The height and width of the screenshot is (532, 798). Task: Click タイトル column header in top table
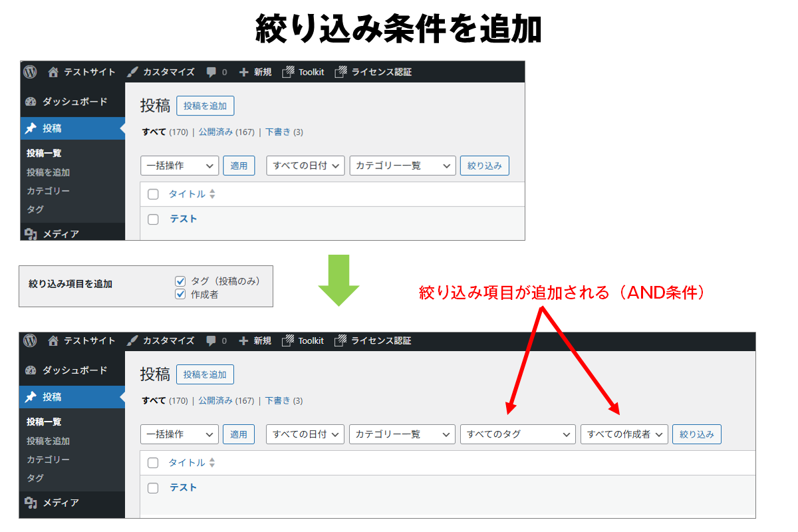[x=187, y=194]
